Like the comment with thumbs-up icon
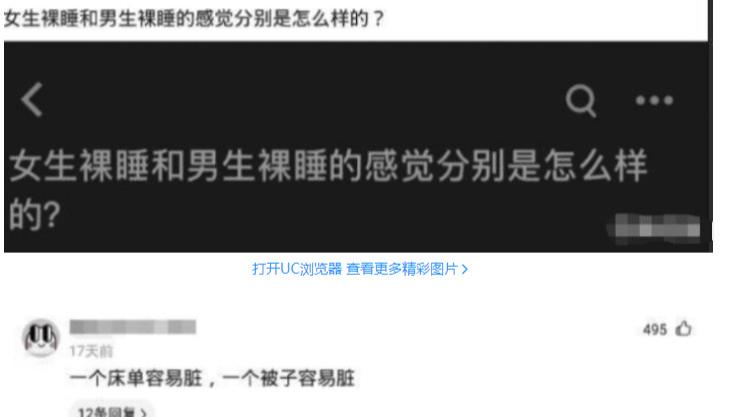Image resolution: width=740 pixels, height=417 pixels. click(683, 328)
